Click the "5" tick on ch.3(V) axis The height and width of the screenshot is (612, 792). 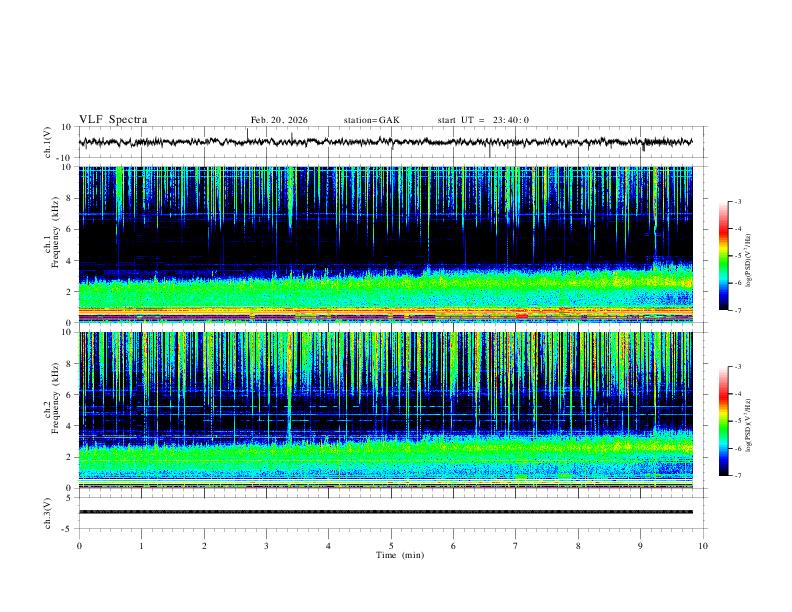tap(69, 497)
